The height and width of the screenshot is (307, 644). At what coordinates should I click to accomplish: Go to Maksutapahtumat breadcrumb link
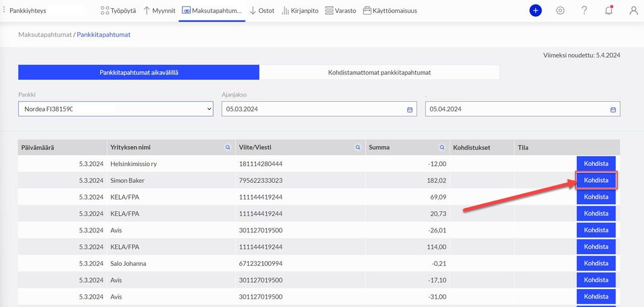click(x=44, y=34)
